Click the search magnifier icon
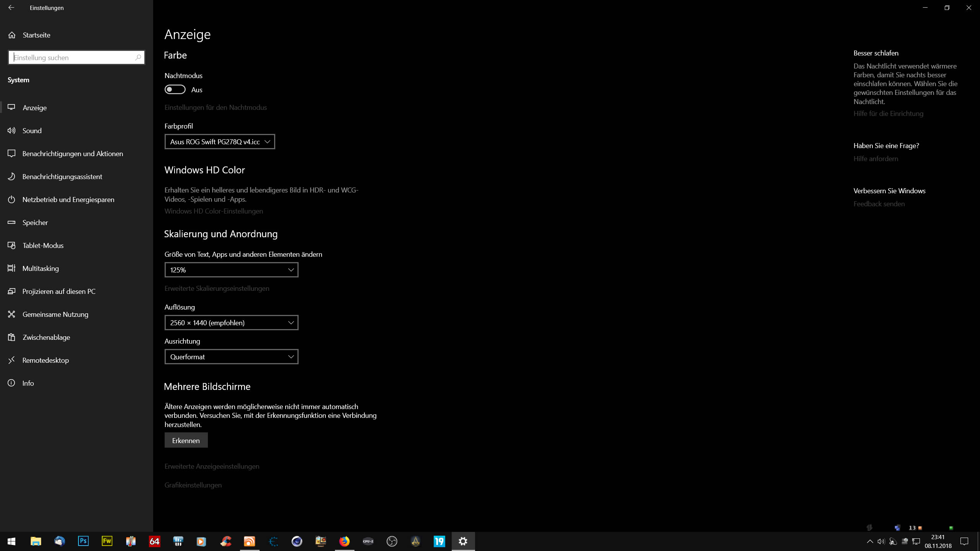This screenshot has width=980, height=551. [x=138, y=57]
